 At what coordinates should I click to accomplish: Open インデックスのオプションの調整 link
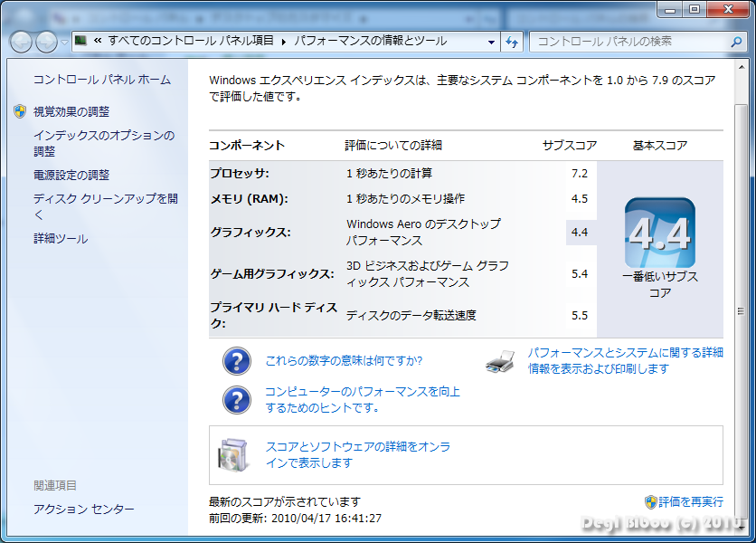tap(104, 143)
